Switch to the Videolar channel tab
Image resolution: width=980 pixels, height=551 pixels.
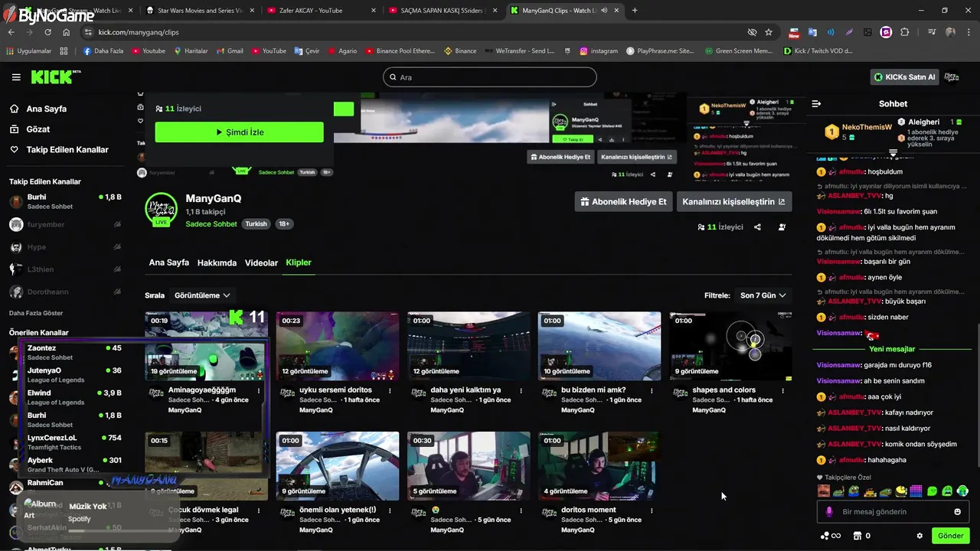tap(261, 262)
